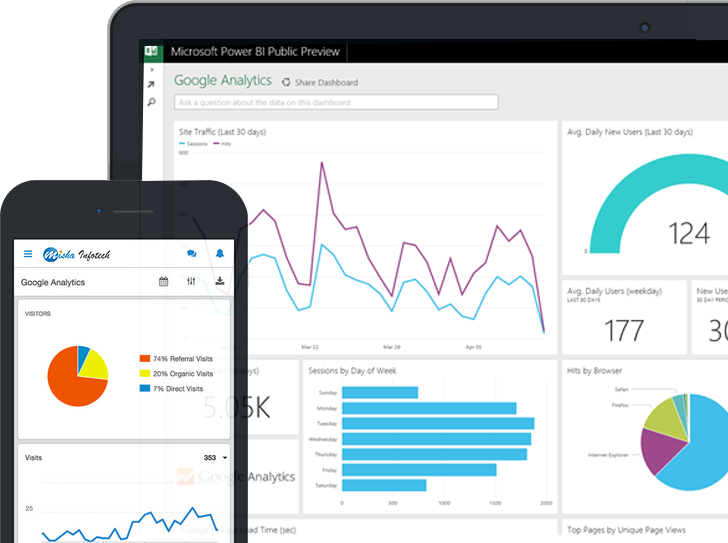Open the Visits 353 dropdown arrow
This screenshot has width=728, height=543.
point(225,458)
